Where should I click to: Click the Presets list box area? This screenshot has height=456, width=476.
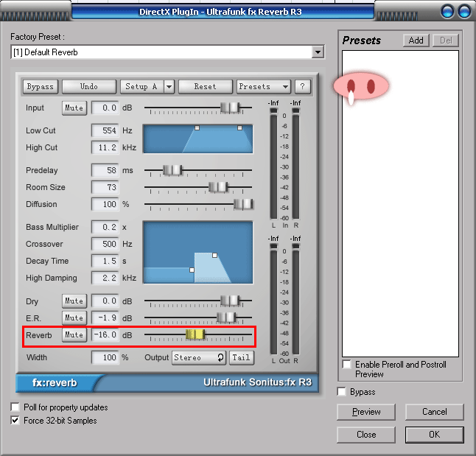[400, 203]
